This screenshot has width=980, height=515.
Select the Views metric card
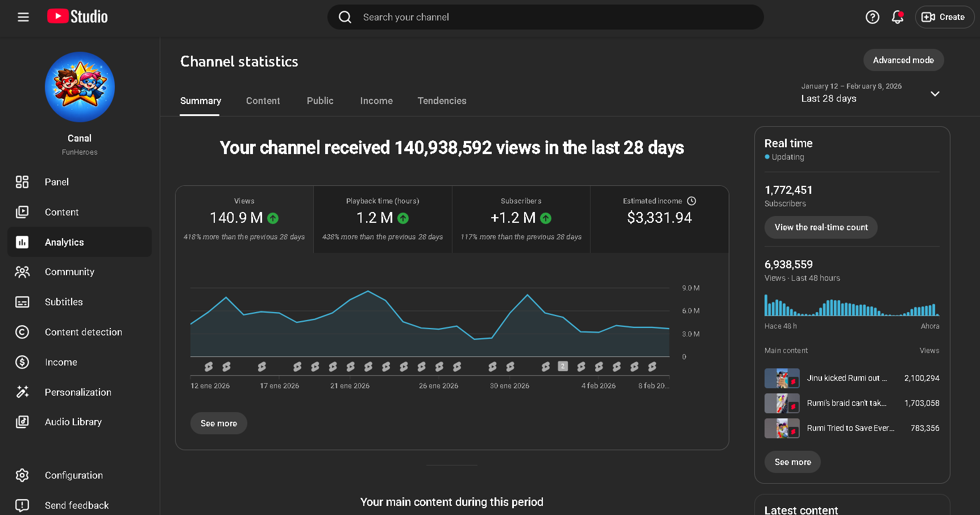click(x=244, y=219)
